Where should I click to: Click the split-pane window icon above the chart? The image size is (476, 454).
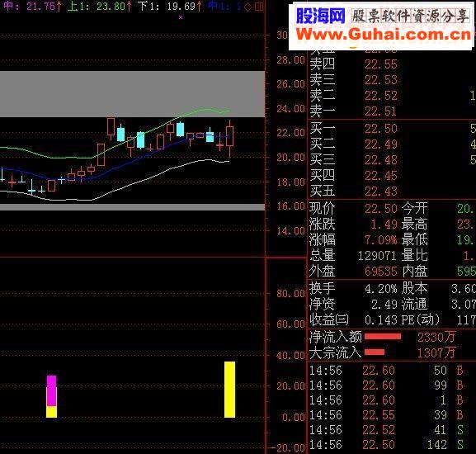[x=259, y=7]
